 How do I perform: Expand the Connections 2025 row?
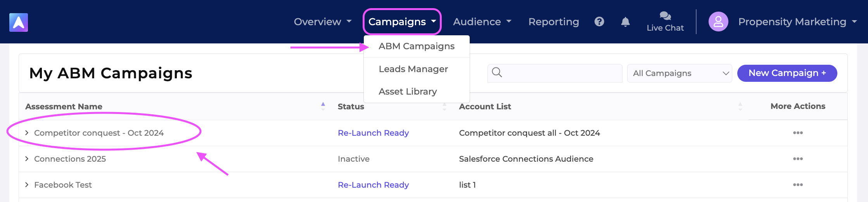coord(27,159)
